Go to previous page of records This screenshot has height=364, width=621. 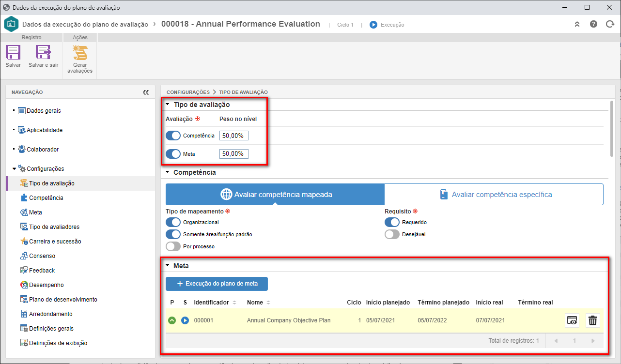(556, 341)
